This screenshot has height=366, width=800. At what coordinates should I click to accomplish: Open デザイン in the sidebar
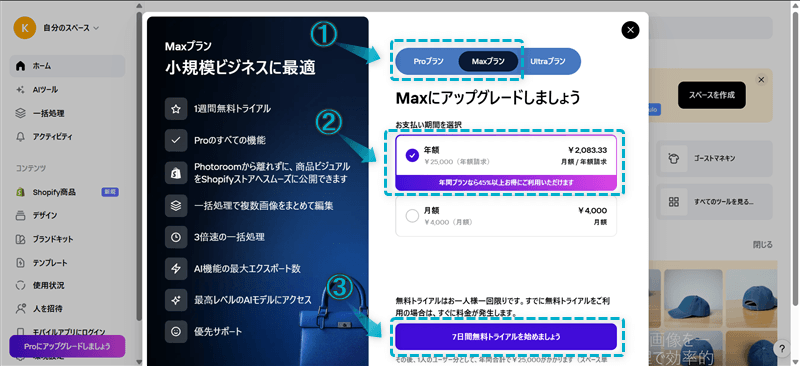tap(67, 215)
